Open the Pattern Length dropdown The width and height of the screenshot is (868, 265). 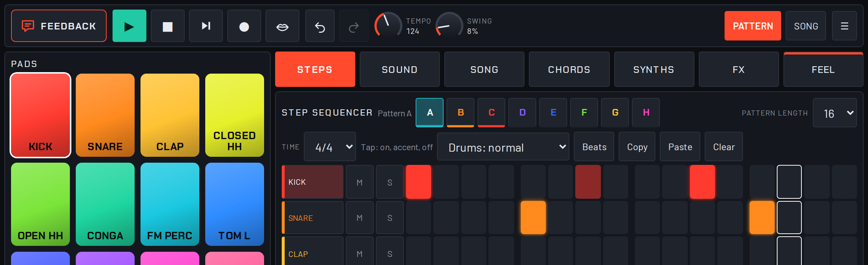(x=835, y=113)
